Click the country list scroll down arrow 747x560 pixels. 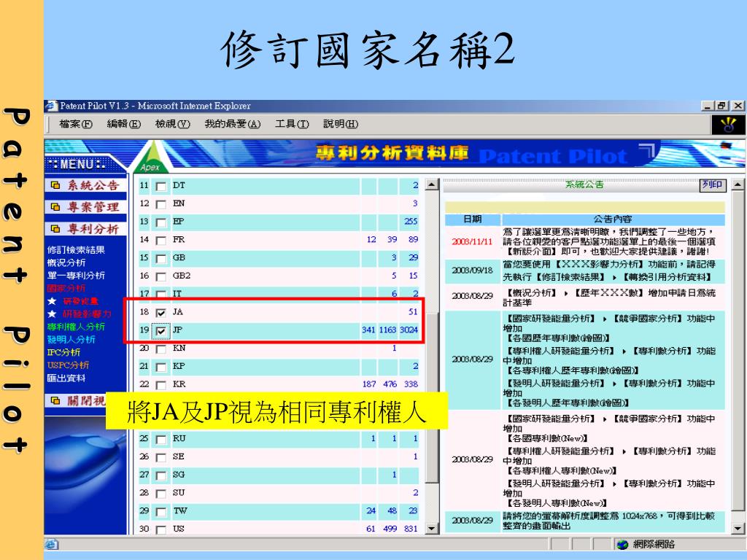click(x=432, y=529)
